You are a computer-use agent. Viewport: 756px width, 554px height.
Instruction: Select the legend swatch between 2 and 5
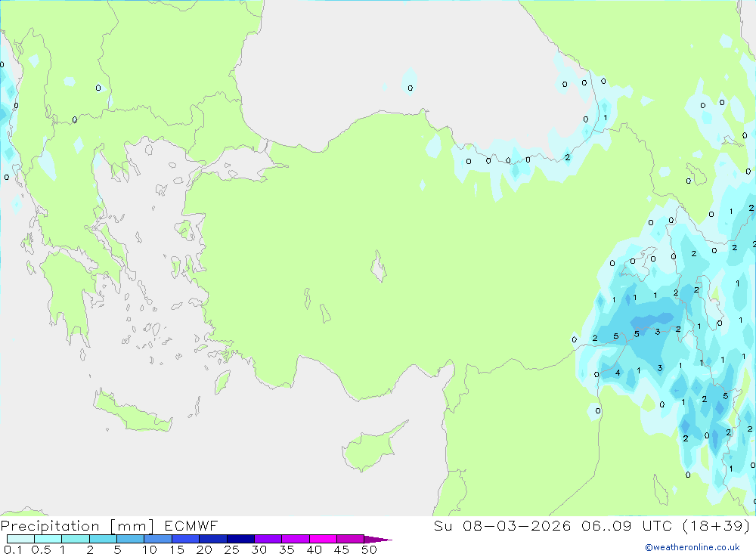(x=103, y=539)
